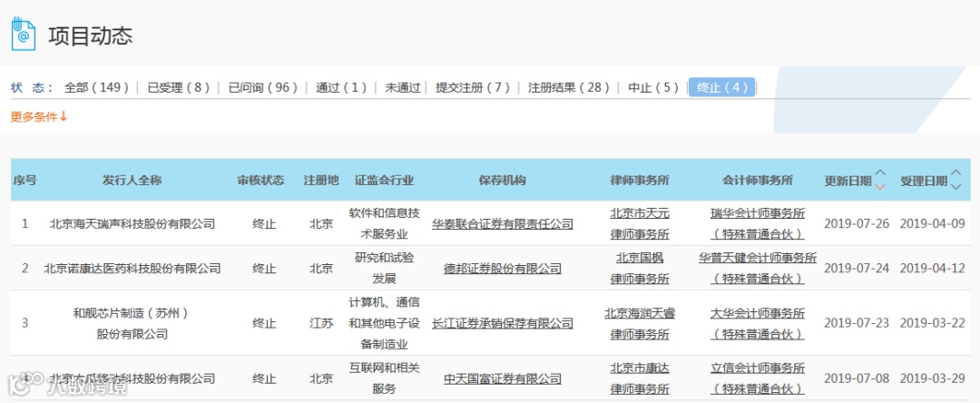Viewport: 980px width, 403px height.
Task: Open 中天国富证券有限公司 sponsor link
Action: pos(503,378)
